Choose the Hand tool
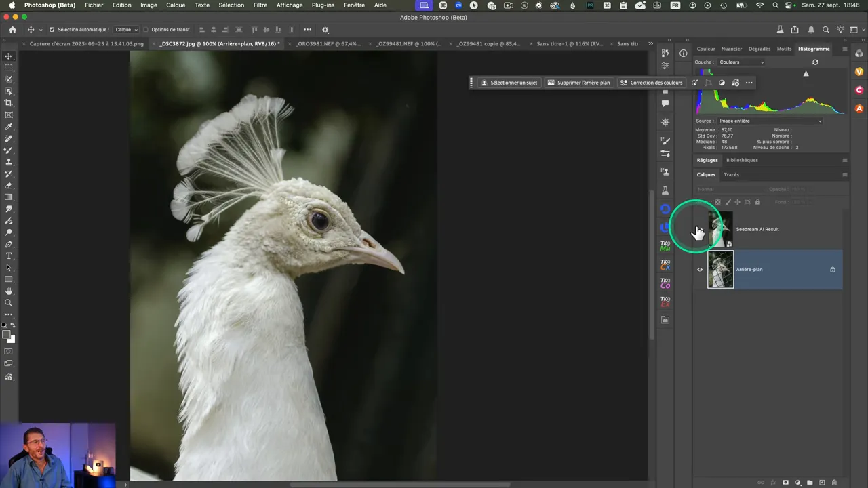The height and width of the screenshot is (488, 868). tap(9, 291)
